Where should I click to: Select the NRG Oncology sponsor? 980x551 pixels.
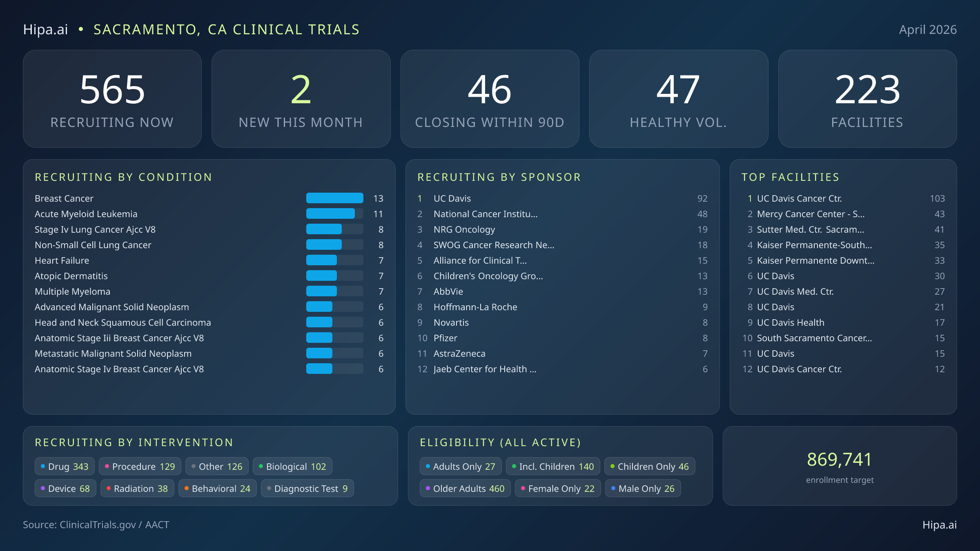pos(562,229)
